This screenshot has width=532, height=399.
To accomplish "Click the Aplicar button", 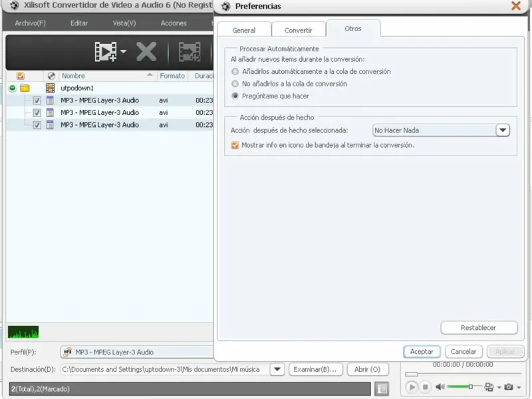I will point(505,352).
